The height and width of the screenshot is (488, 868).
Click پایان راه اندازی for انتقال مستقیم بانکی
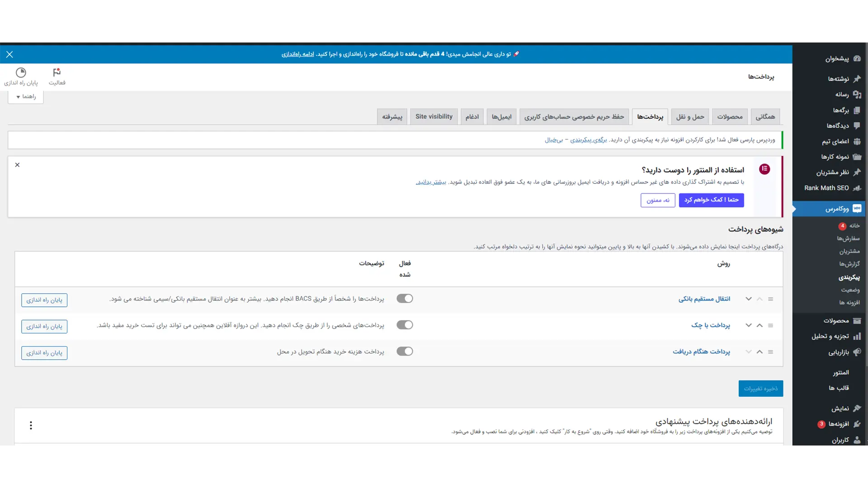click(44, 300)
